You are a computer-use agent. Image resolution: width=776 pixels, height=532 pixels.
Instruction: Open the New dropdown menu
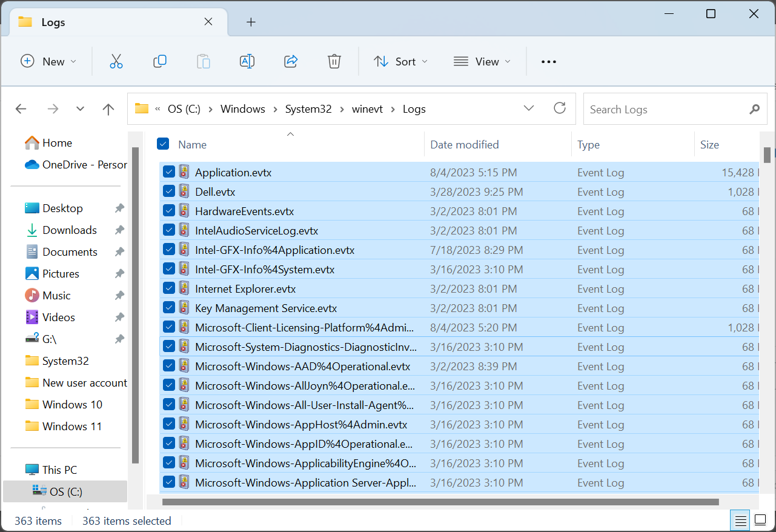pyautogui.click(x=48, y=61)
